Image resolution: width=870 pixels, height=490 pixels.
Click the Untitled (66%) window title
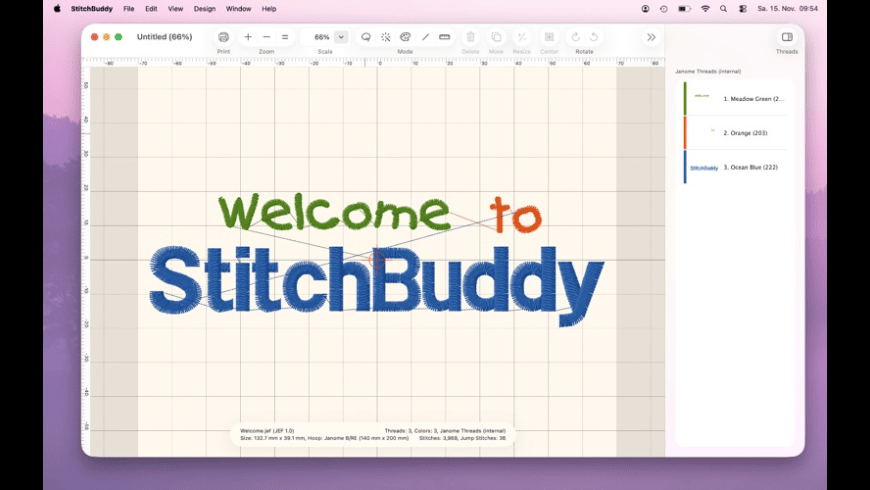click(x=164, y=37)
